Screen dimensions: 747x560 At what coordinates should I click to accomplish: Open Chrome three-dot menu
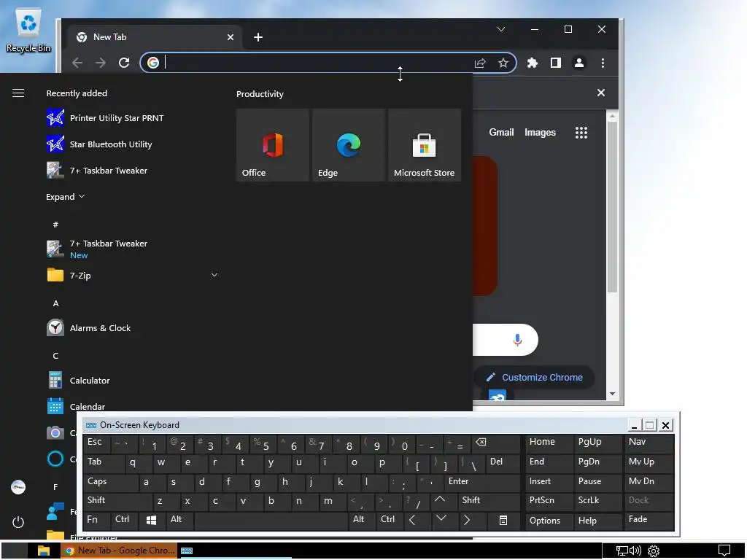[603, 63]
